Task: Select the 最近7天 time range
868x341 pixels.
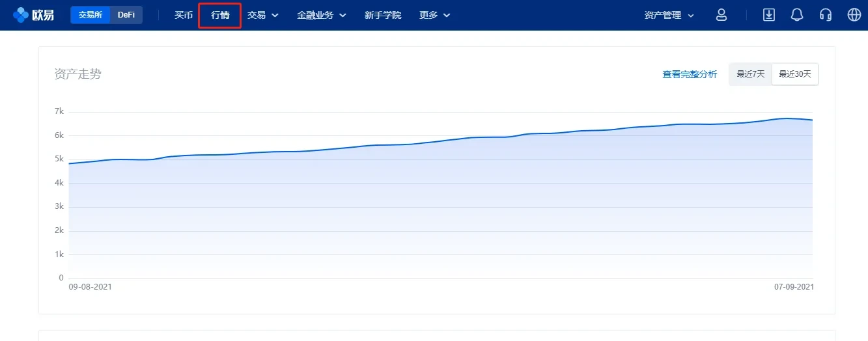Action: click(x=750, y=74)
